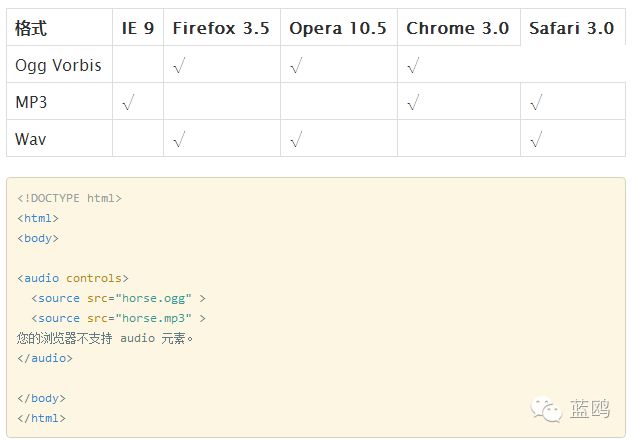Select the Firefox 3.5 column header
Screen dimensions: 632x441
click(x=222, y=27)
